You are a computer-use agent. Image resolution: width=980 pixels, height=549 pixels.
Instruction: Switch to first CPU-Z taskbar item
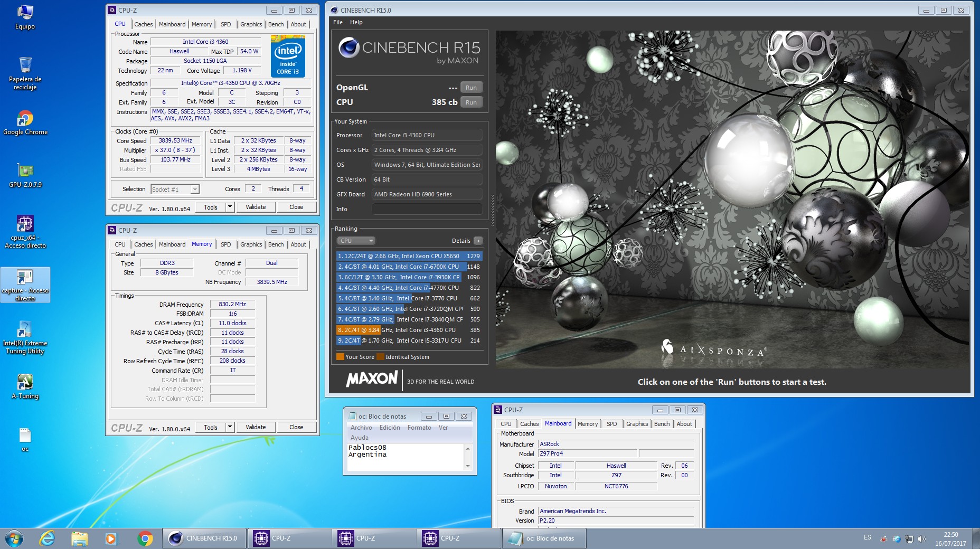(289, 538)
